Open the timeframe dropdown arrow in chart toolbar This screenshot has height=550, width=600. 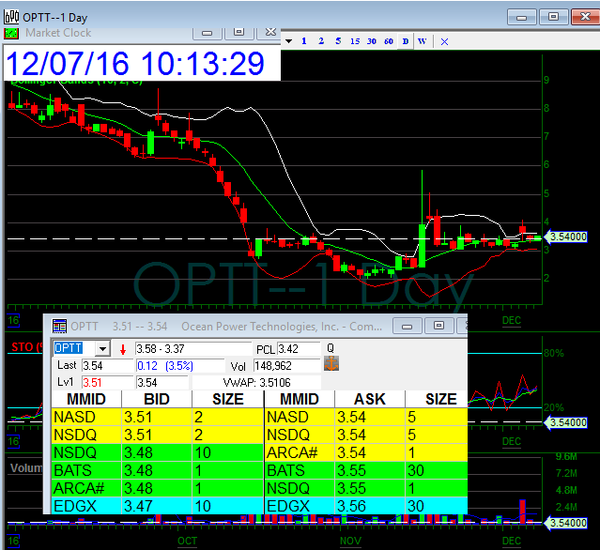[288, 41]
